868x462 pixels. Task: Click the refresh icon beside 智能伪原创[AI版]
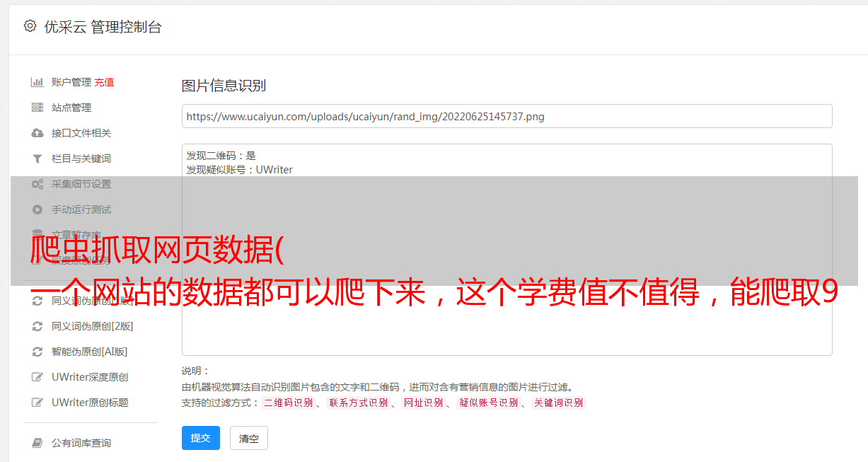(37, 352)
